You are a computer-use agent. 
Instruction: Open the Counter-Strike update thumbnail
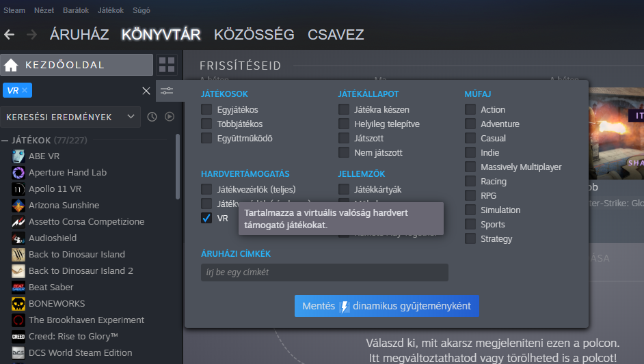tap(616, 133)
